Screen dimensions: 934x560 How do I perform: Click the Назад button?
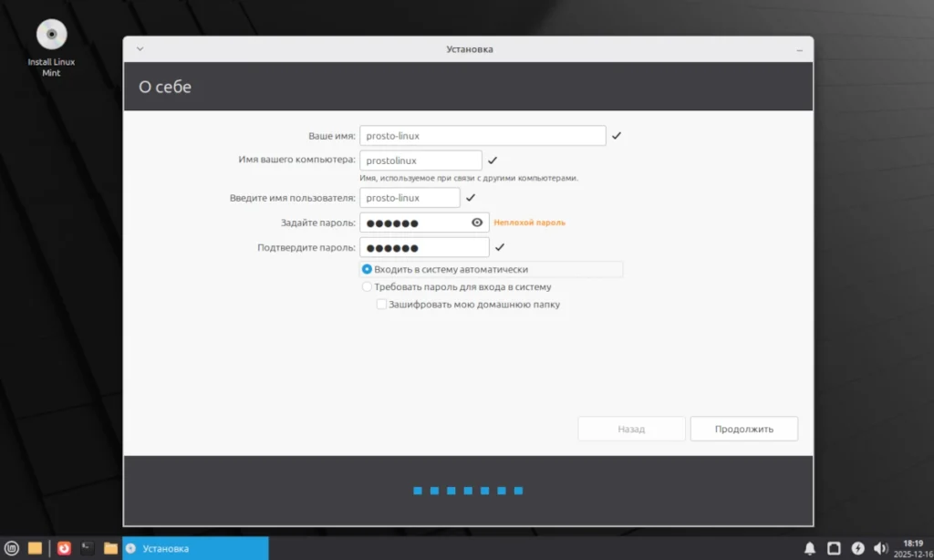coord(631,429)
